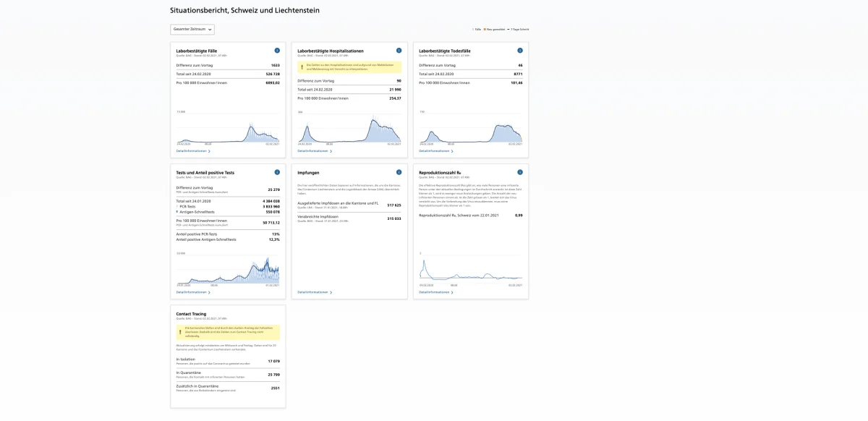
Task: Open Detailinformationen link under Laborbestätigte Fälle
Action: [193, 151]
